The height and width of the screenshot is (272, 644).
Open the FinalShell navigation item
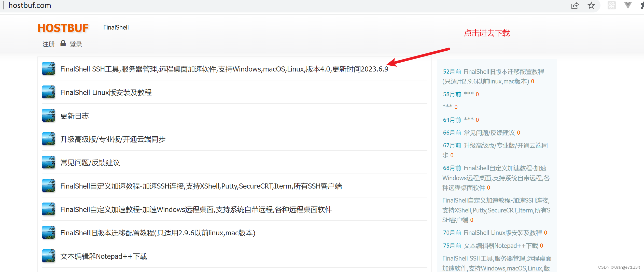point(116,27)
